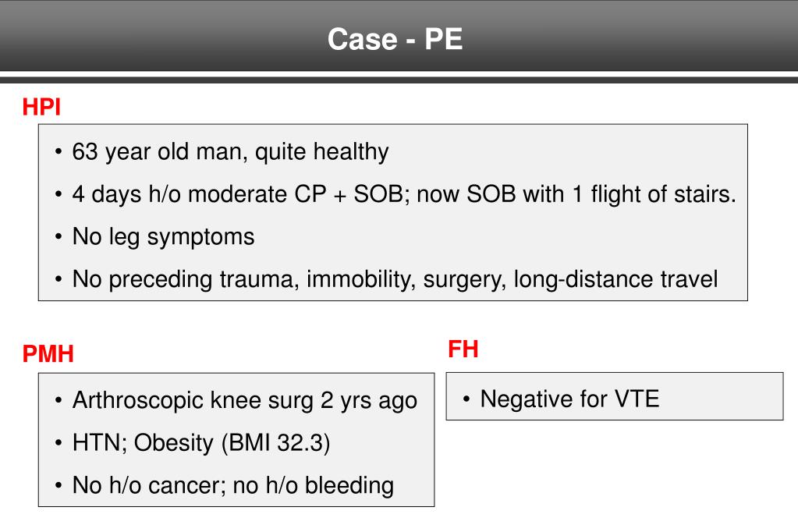The width and height of the screenshot is (798, 532).
Task: Click the 'Negative for VTE' text
Action: [x=569, y=399]
